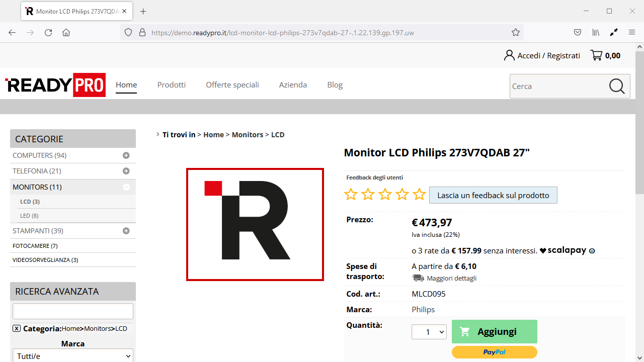Viewport: 644px width, 362px height.
Task: Click the search magnifier icon
Action: [617, 86]
